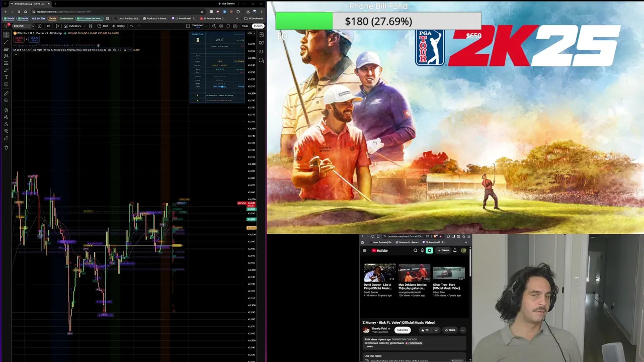644x362 pixels.
Task: Open chart settings gear
Action: (x=221, y=26)
